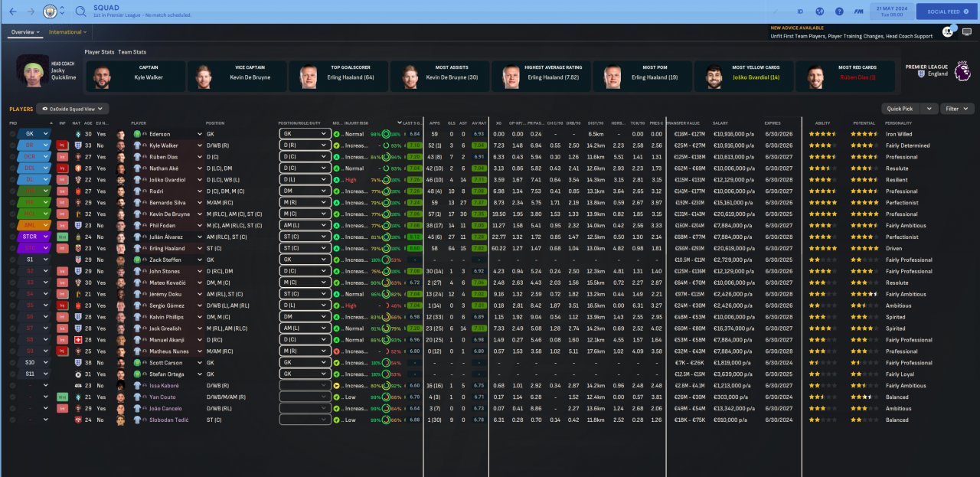Open the STCR picked-position dropdown
The width and height of the screenshot is (980, 477).
click(34, 237)
